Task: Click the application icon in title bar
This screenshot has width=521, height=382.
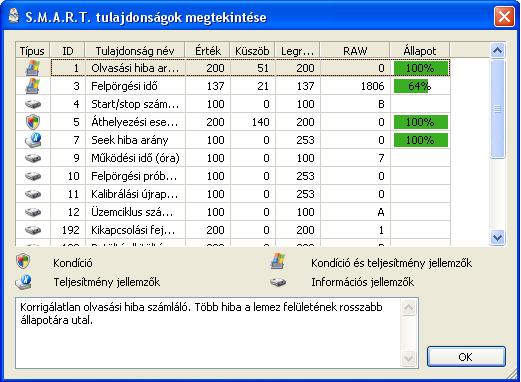Action: click(14, 16)
